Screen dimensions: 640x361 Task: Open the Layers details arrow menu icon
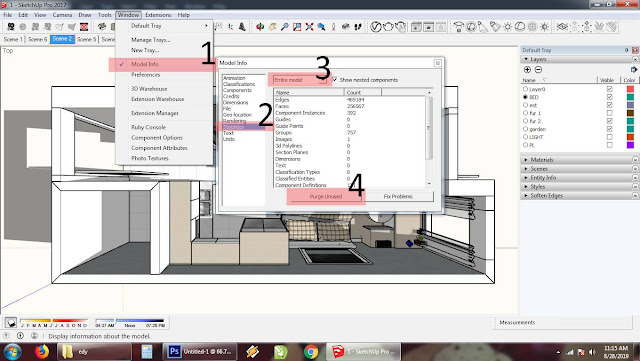633,70
